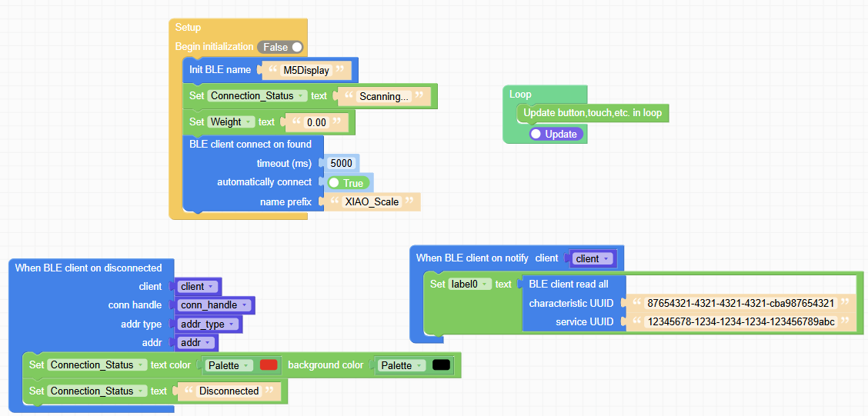The height and width of the screenshot is (416, 868).
Task: Click the conn handle label
Action: [x=135, y=305]
